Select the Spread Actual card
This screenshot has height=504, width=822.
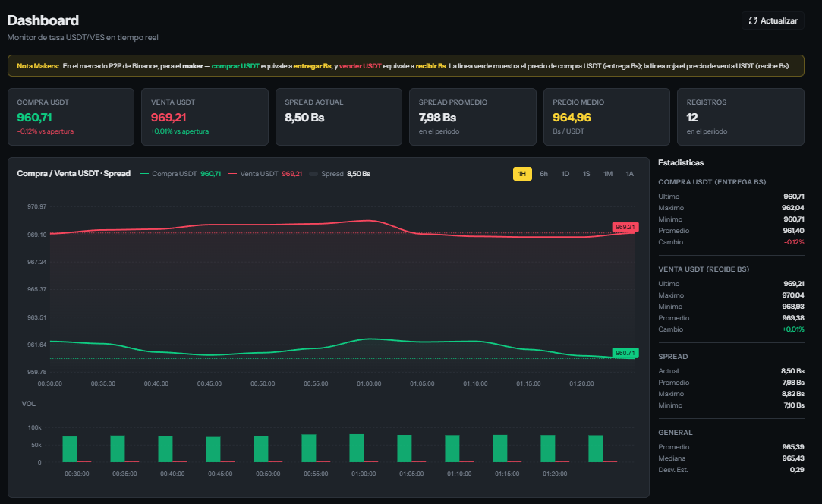pos(339,116)
